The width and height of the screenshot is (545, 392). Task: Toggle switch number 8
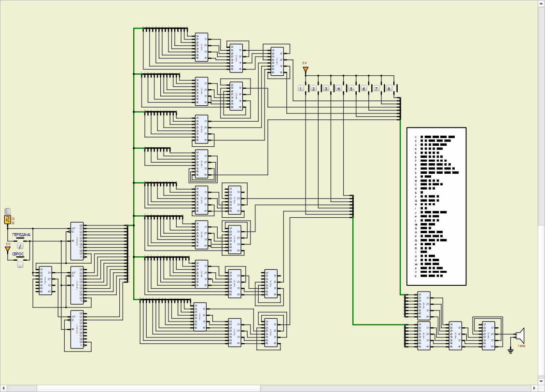[x=389, y=88]
